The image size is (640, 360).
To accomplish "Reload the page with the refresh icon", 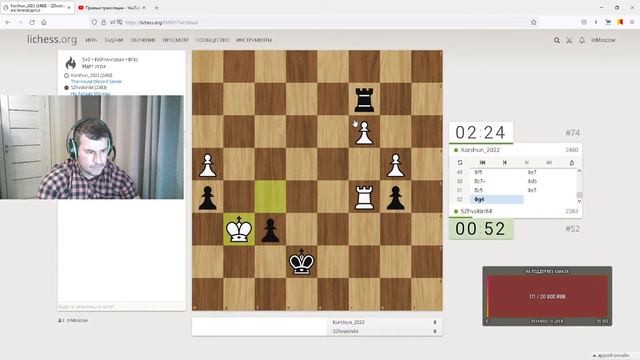I will click(32, 22).
